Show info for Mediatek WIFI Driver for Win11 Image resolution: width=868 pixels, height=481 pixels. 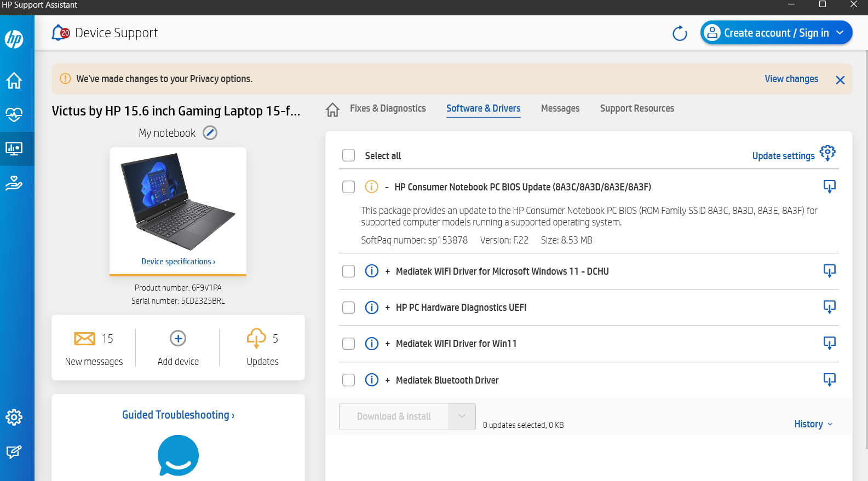pos(372,344)
